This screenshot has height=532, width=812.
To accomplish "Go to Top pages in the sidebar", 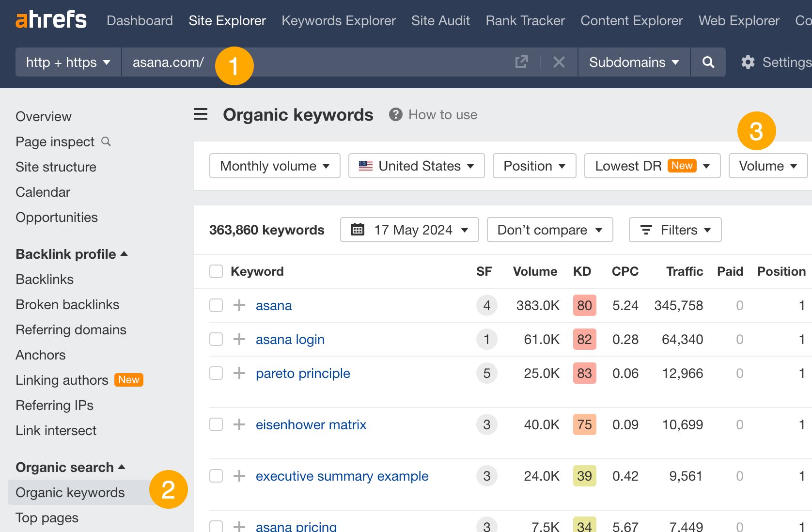I will 47,517.
